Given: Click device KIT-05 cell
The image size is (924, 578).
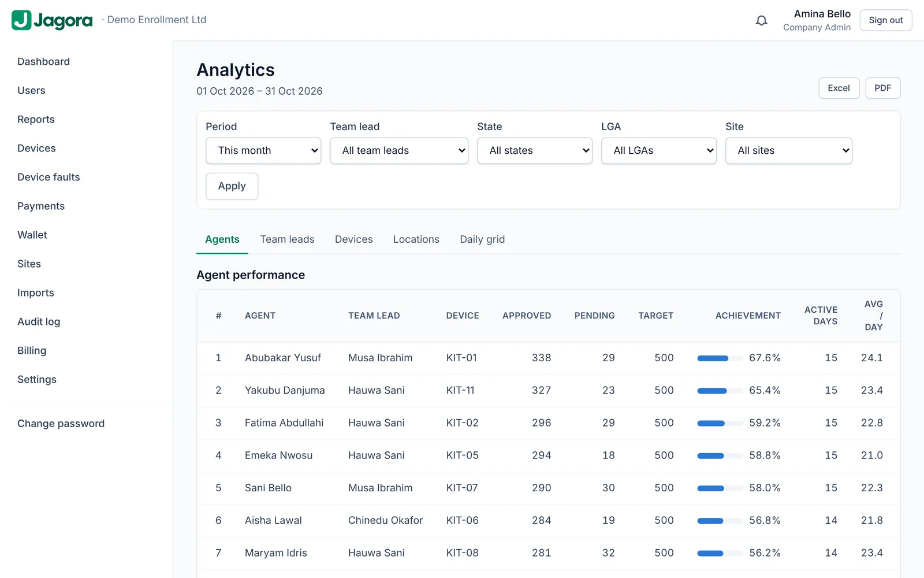Looking at the screenshot, I should (462, 455).
